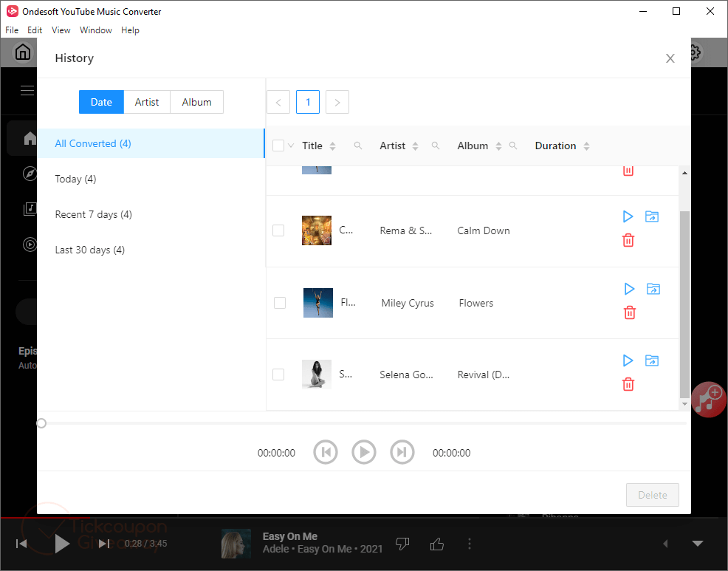The height and width of the screenshot is (571, 728).
Task: Click the Easy On Me album art
Action: pos(236,544)
